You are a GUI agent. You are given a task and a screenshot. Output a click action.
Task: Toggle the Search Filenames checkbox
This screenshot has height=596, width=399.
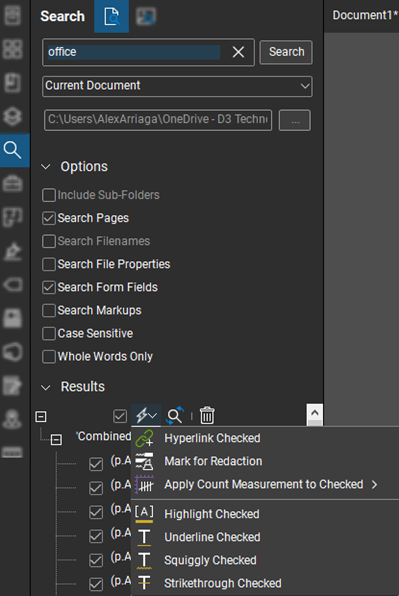click(49, 241)
